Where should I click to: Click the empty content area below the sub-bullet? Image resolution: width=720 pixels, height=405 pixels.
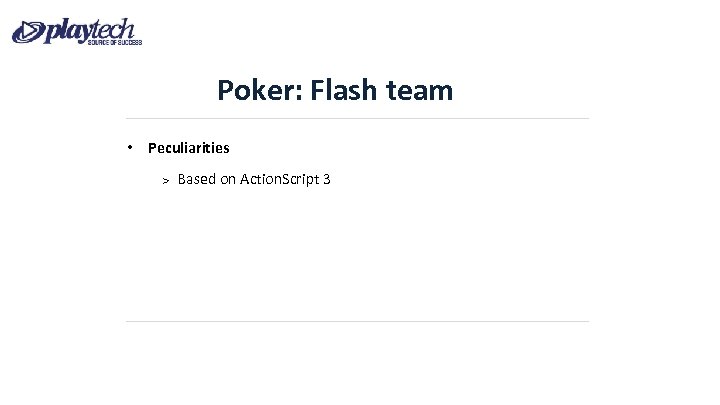click(x=357, y=250)
